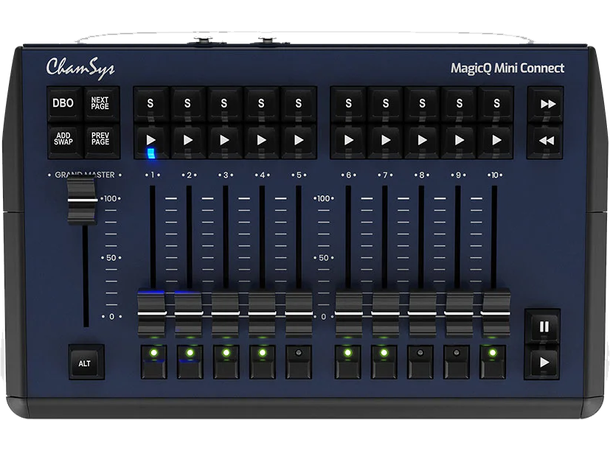The image size is (610, 450).
Task: Toggle the flash button under fader 4
Action: (x=262, y=362)
